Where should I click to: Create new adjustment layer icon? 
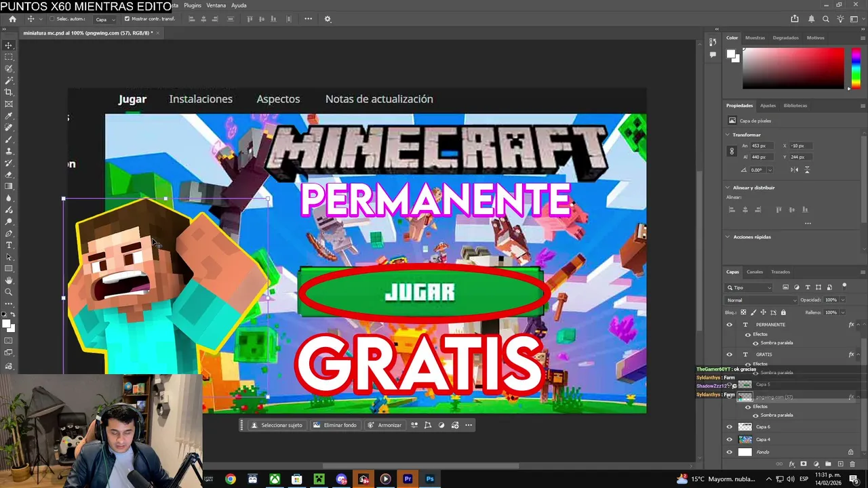coord(816,464)
